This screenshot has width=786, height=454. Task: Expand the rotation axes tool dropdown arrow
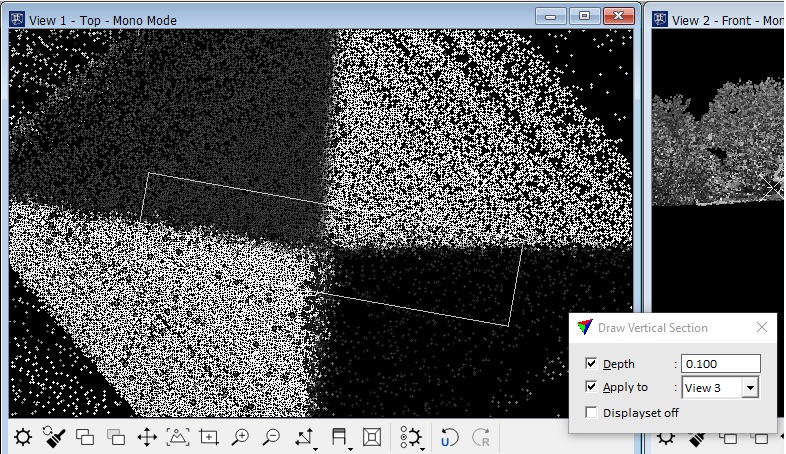tap(315, 448)
